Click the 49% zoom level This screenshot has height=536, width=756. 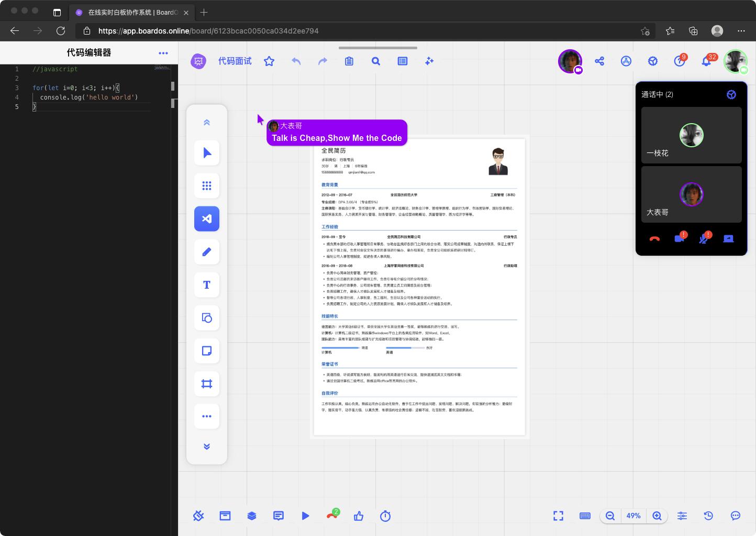click(633, 516)
